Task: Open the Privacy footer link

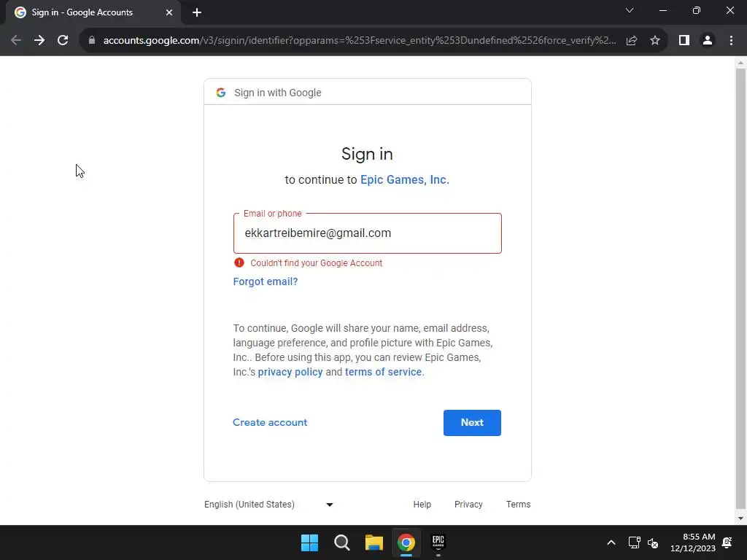Action: click(468, 505)
